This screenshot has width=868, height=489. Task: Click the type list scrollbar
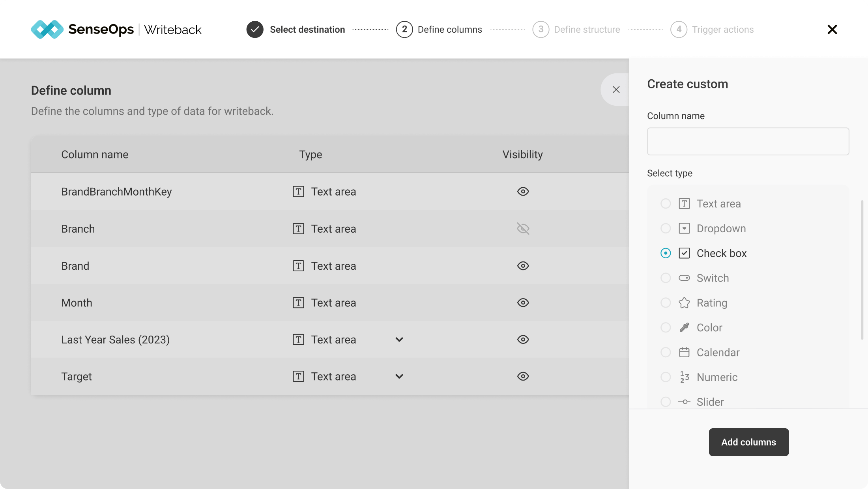(x=862, y=270)
